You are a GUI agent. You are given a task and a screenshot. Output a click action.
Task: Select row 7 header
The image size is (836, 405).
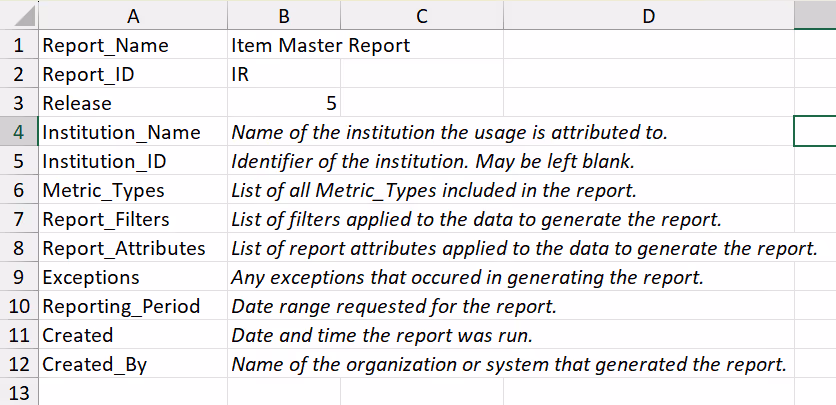point(19,218)
